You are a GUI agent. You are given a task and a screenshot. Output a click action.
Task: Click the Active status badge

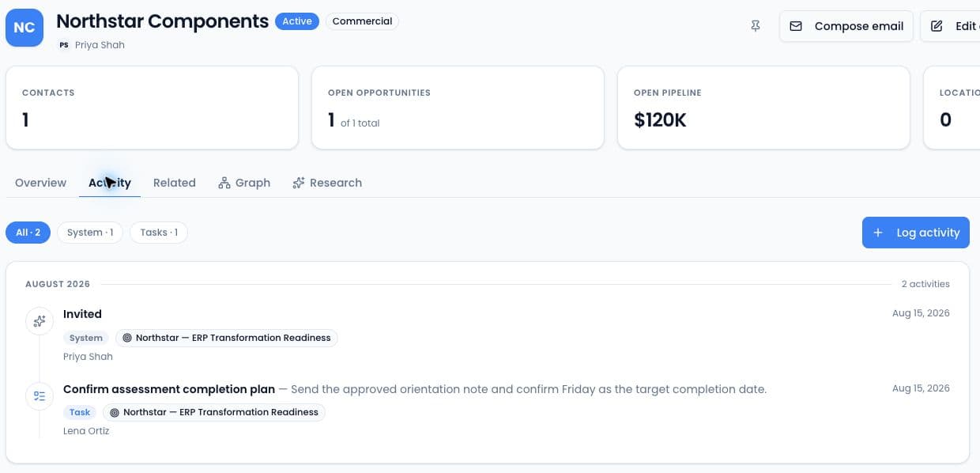297,21
